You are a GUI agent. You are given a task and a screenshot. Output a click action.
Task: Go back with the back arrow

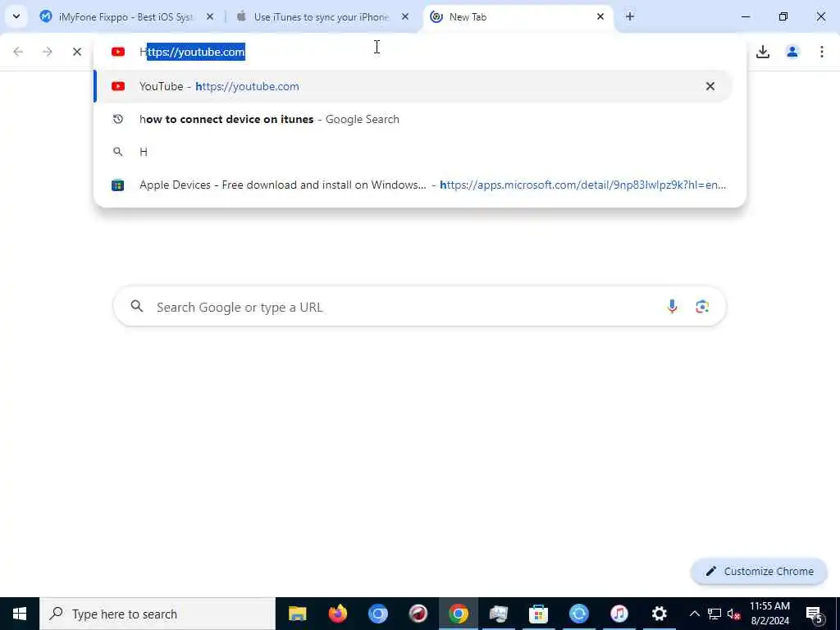click(18, 52)
